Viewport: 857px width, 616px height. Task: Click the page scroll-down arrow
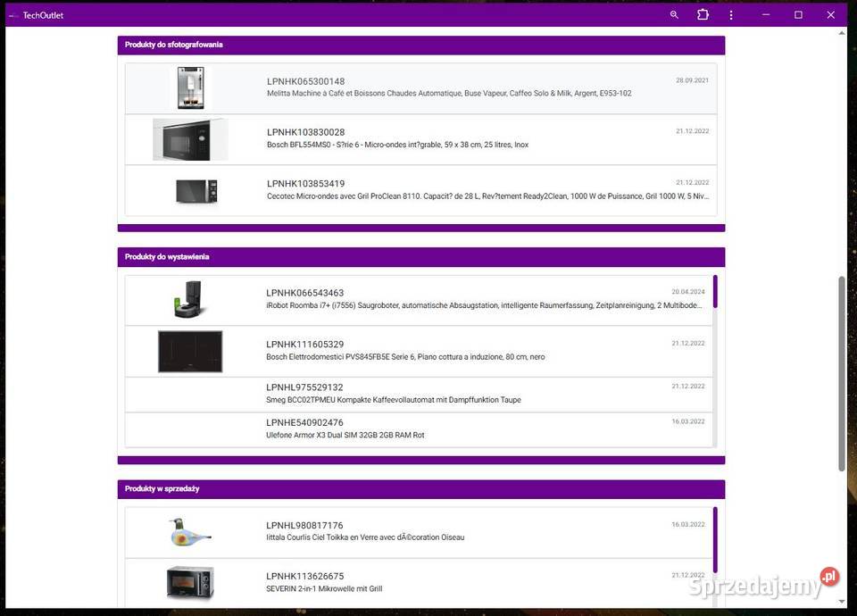coord(842,601)
